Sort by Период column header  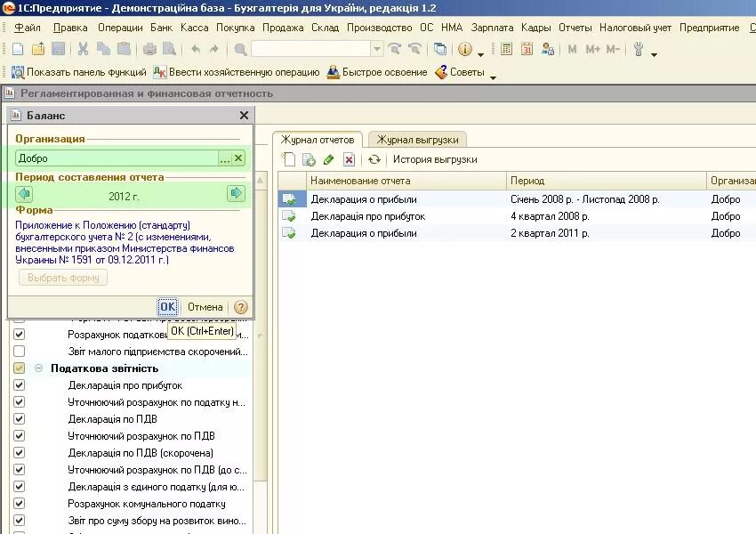tap(606, 181)
